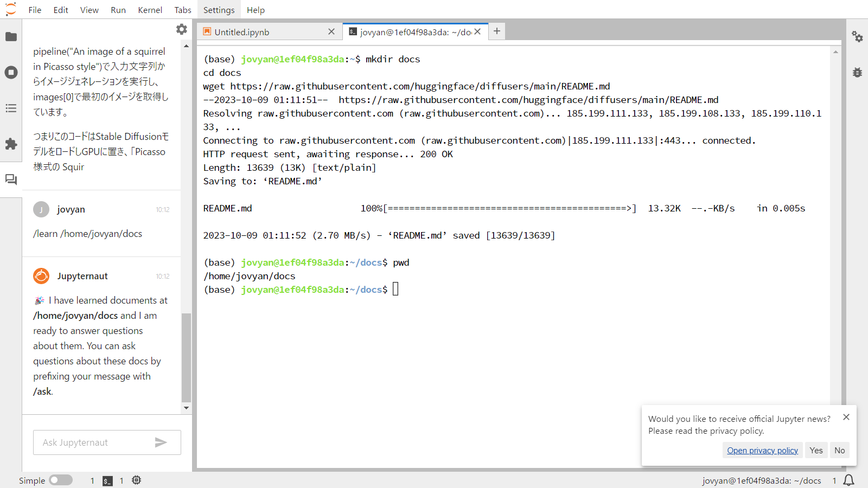Open the Property Inspector on right sidebar
868x488 pixels.
[x=857, y=37]
